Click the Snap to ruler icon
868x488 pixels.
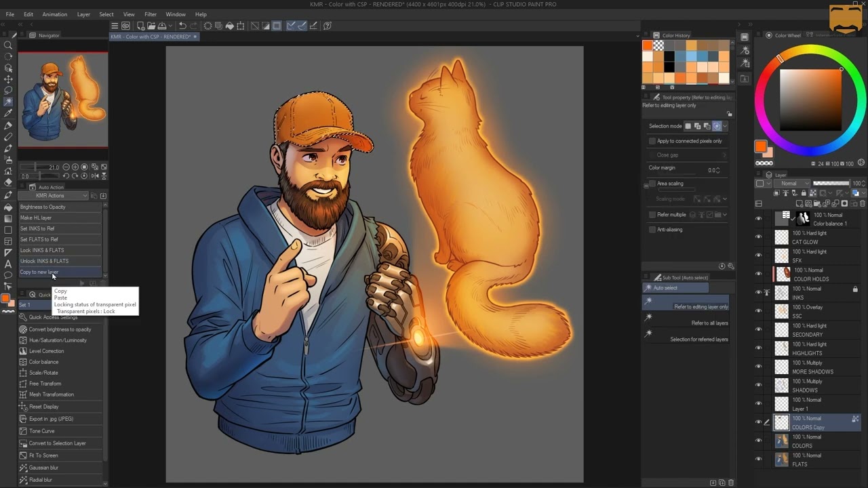point(291,26)
